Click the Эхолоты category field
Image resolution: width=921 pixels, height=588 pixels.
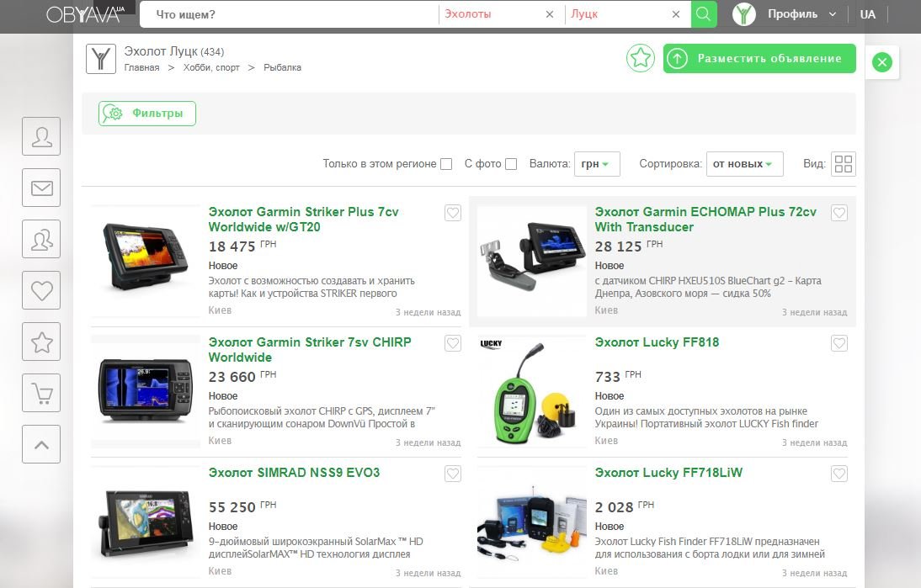493,14
